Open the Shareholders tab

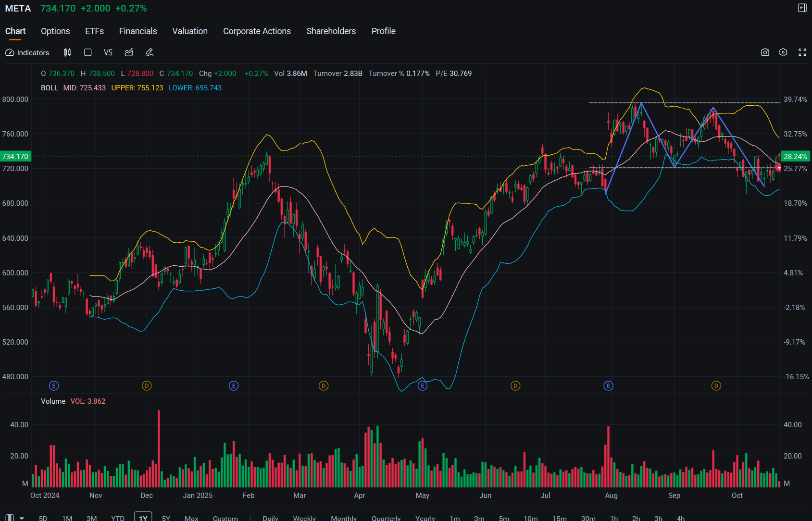point(331,31)
